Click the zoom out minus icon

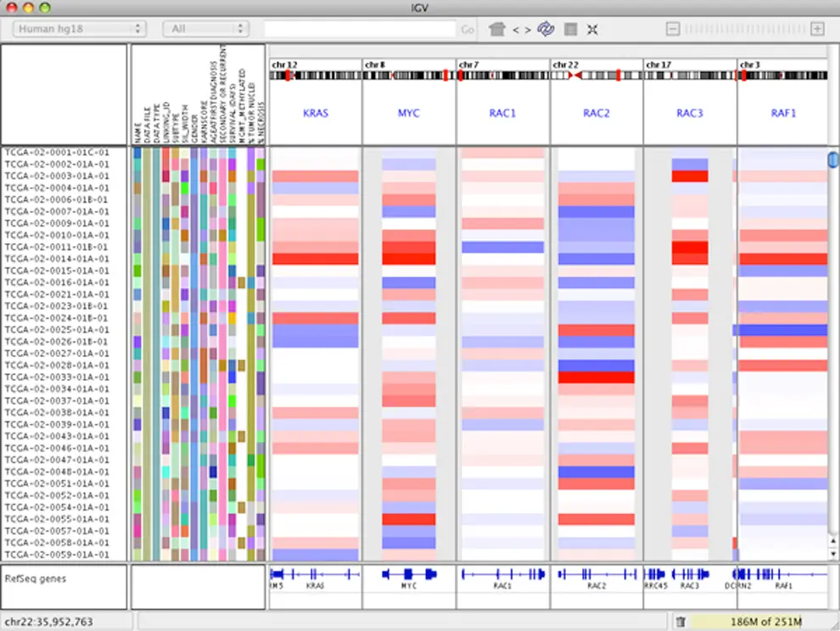pos(673,29)
